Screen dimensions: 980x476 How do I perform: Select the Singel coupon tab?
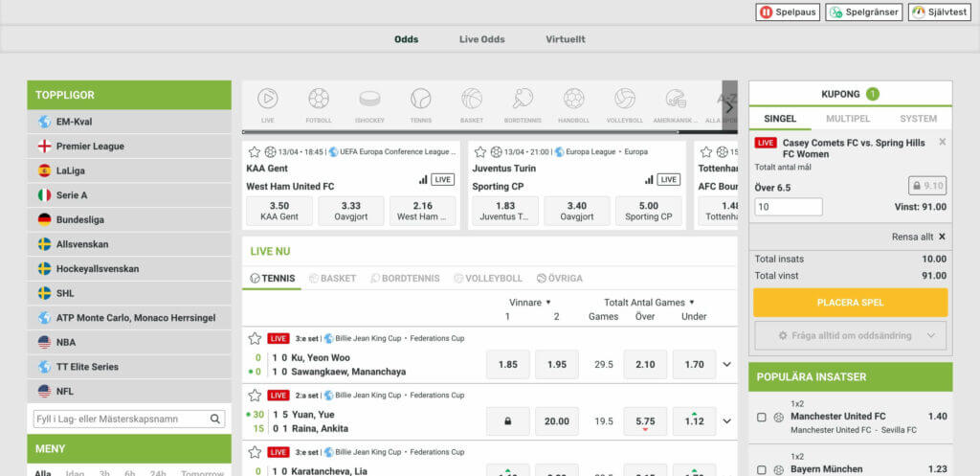click(x=780, y=118)
